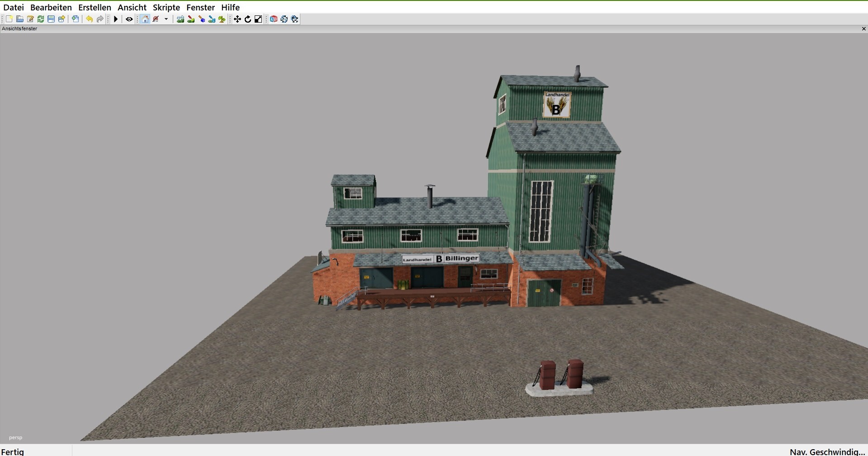Close the Ansichtsfenster panel
The height and width of the screenshot is (456, 868).
pyautogui.click(x=863, y=28)
